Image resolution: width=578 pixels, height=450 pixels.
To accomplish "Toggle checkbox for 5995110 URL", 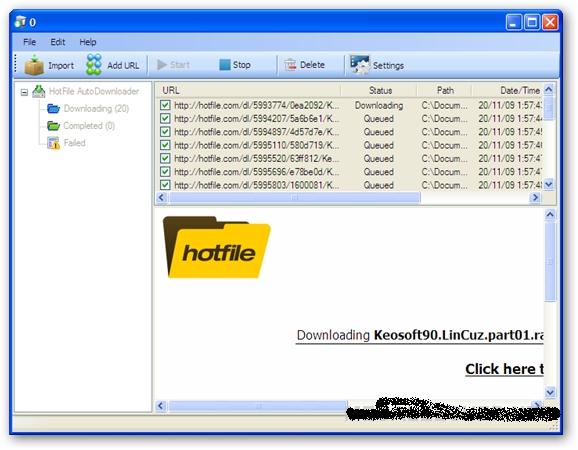I will (165, 145).
